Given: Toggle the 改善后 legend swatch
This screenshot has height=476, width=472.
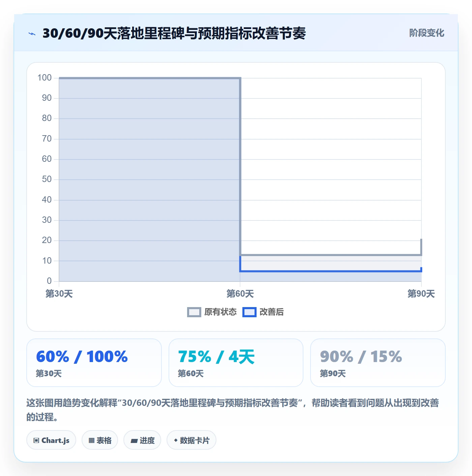Looking at the screenshot, I should [x=249, y=312].
